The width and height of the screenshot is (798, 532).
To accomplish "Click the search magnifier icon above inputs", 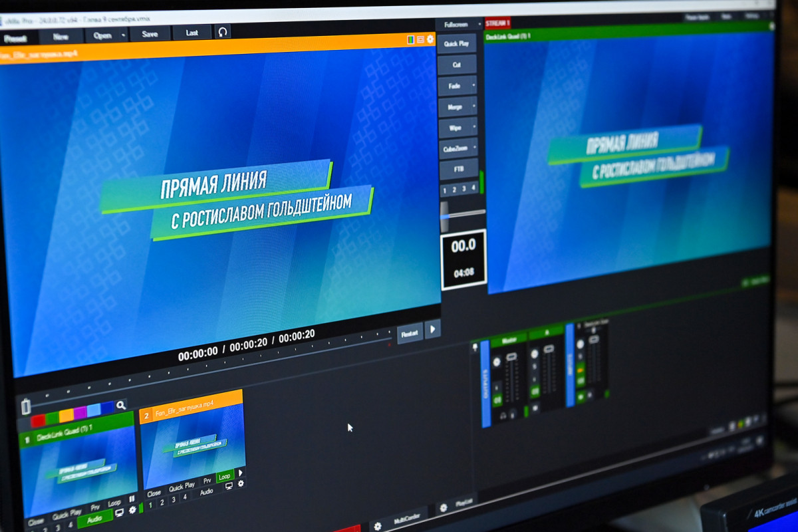I will 120,405.
